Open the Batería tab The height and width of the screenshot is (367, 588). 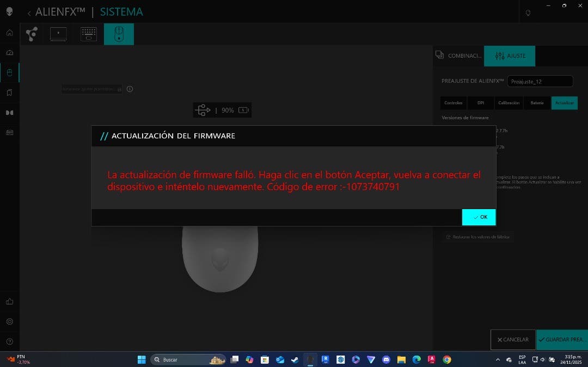click(x=537, y=103)
